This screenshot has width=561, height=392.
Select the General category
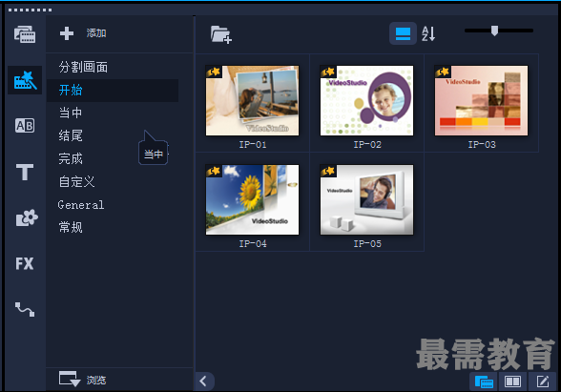81,205
